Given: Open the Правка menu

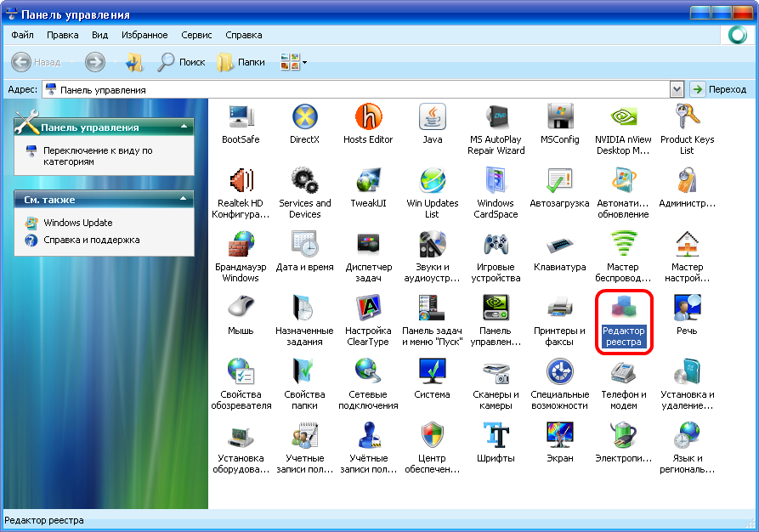Looking at the screenshot, I should [62, 35].
